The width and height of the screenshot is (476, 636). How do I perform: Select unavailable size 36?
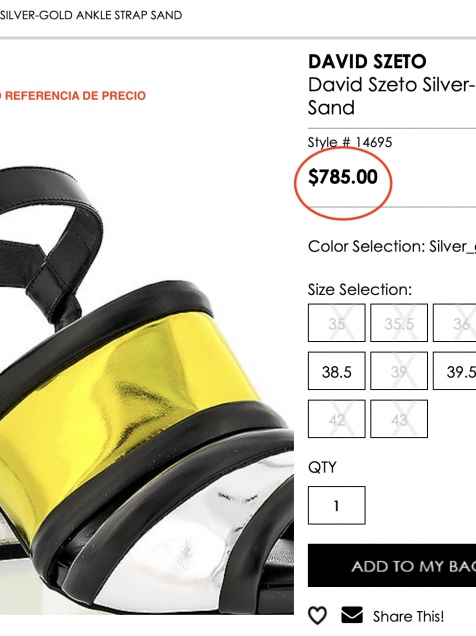(x=455, y=323)
